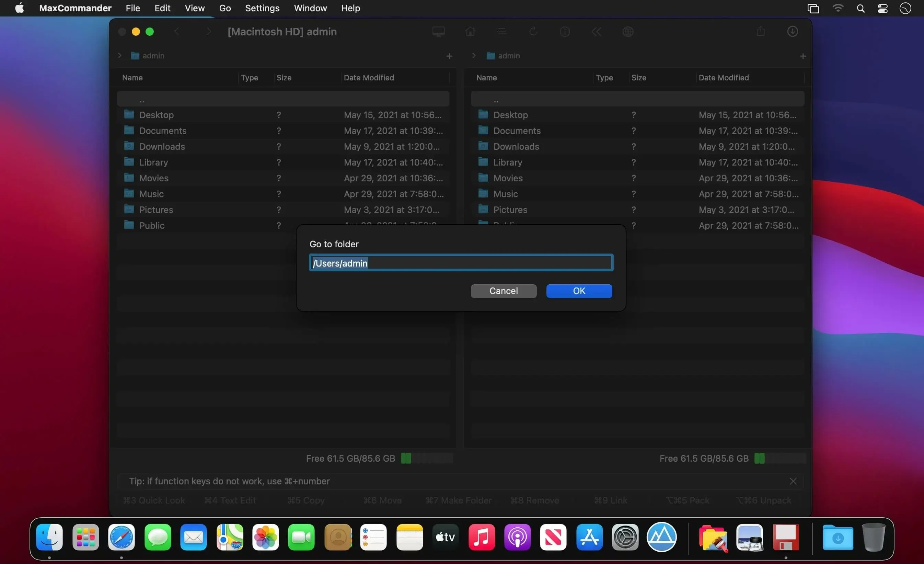Expand the left pane admin path chevron

tap(120, 56)
